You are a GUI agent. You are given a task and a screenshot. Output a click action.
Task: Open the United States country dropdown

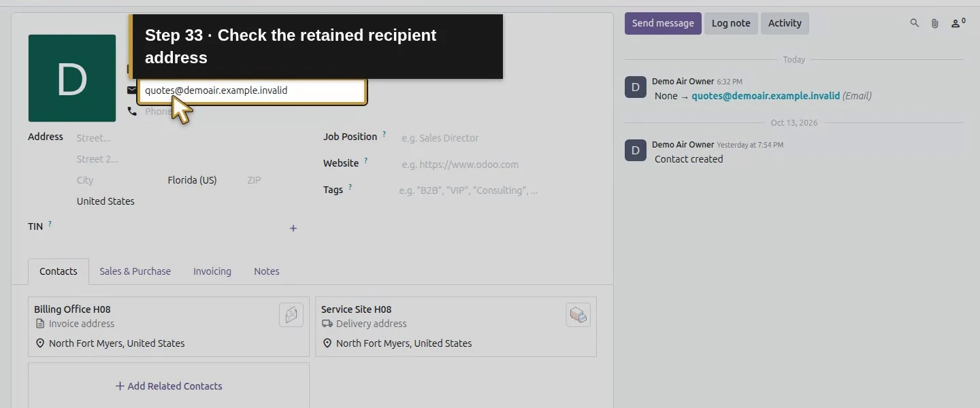click(x=184, y=201)
